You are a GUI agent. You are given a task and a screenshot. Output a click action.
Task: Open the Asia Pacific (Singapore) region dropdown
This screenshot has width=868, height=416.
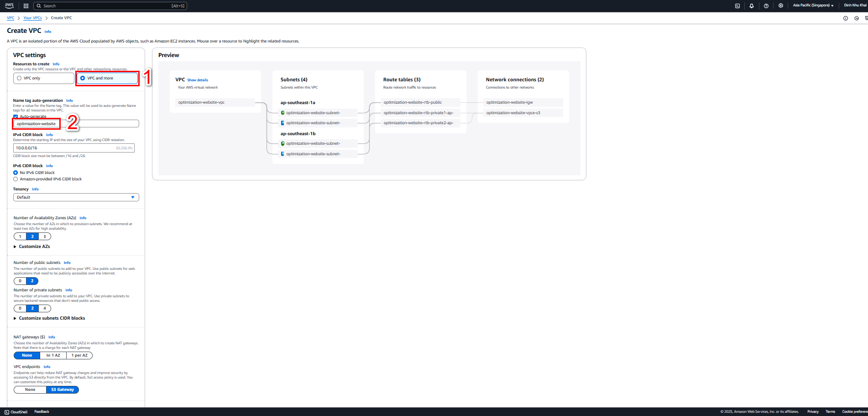(813, 5)
